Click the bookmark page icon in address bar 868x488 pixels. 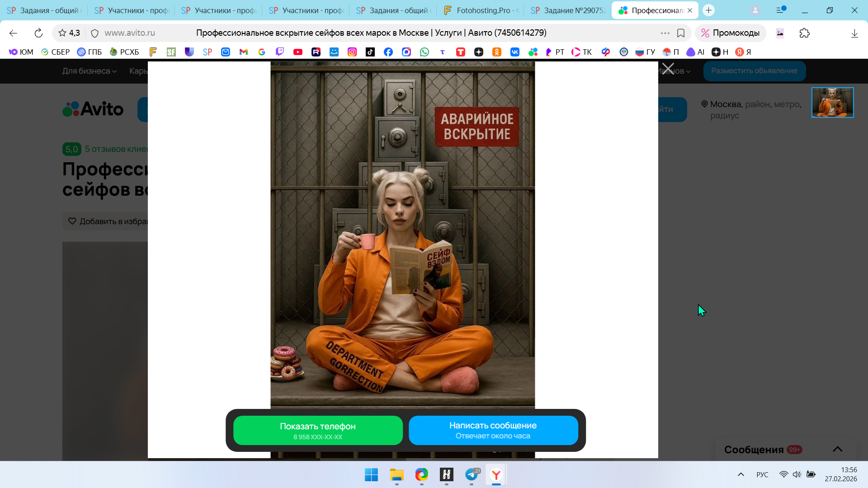681,33
